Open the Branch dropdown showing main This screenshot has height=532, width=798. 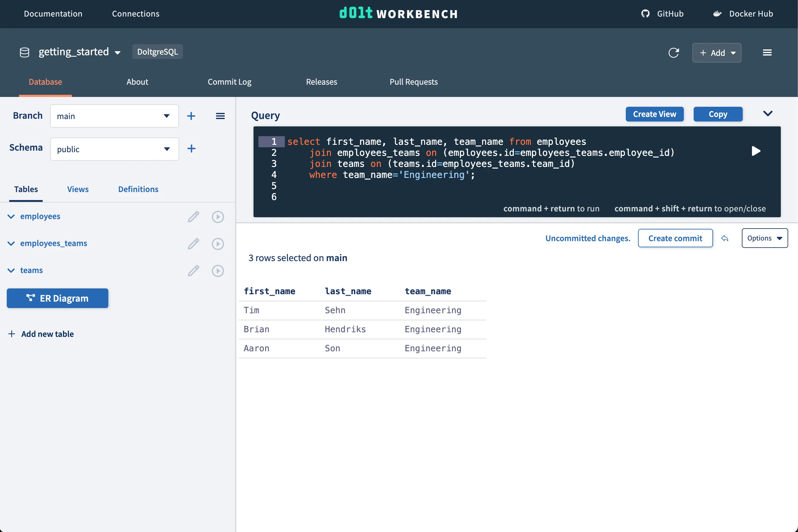[x=114, y=116]
